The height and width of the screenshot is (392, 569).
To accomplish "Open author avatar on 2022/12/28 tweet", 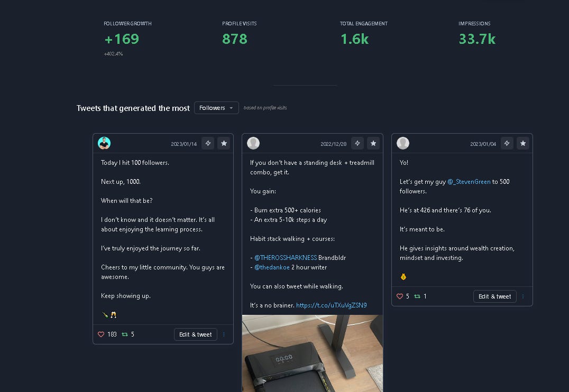I will pos(253,143).
